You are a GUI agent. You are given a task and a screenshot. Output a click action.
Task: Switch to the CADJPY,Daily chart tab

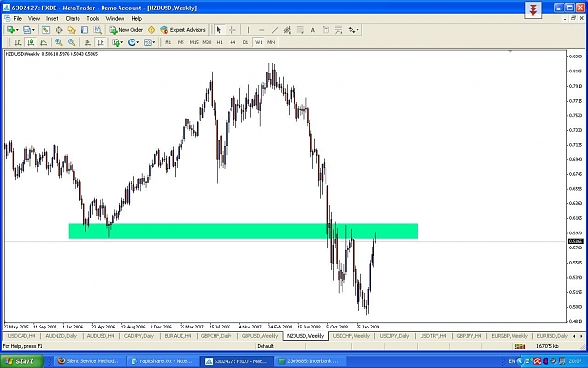(x=139, y=336)
